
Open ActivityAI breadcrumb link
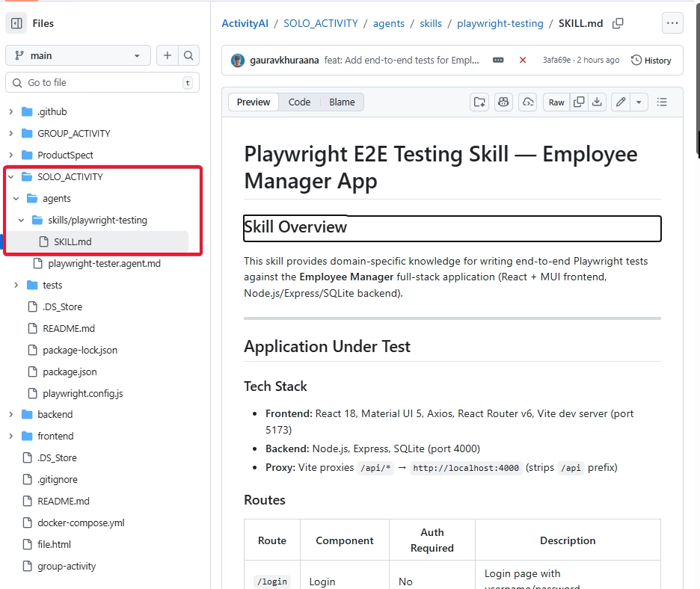(x=245, y=23)
